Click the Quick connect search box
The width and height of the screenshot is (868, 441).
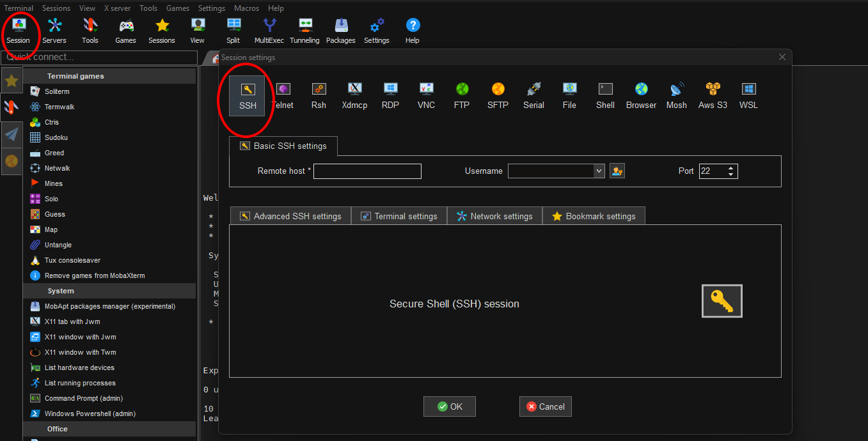[x=99, y=58]
